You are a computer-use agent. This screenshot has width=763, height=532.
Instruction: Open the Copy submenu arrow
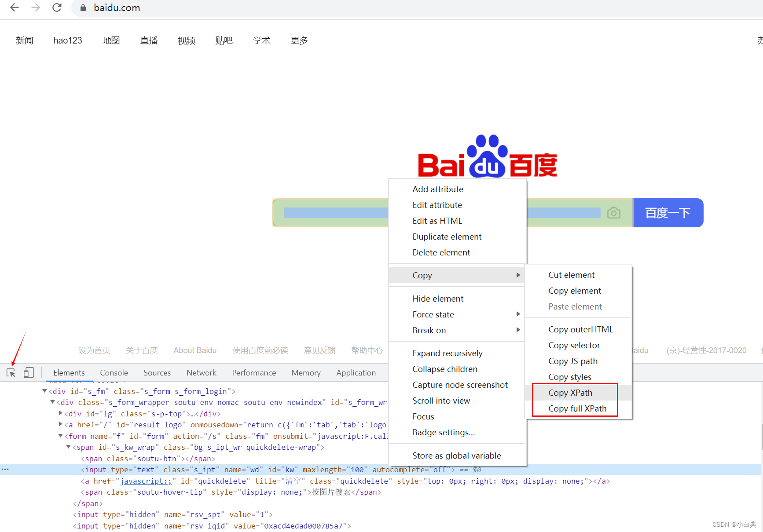(518, 275)
